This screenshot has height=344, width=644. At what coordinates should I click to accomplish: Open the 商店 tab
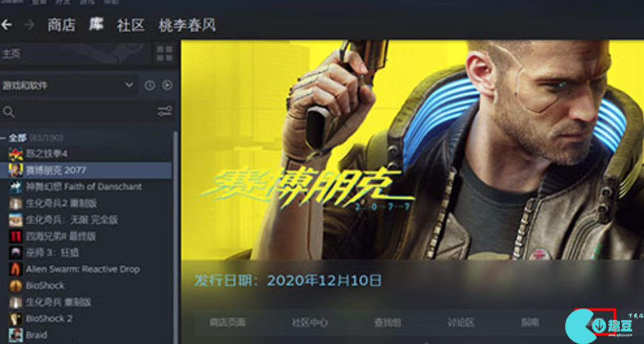pyautogui.click(x=62, y=25)
